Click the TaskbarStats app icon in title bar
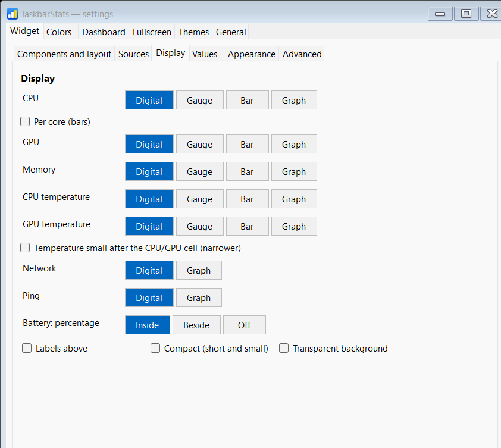 pos(12,14)
